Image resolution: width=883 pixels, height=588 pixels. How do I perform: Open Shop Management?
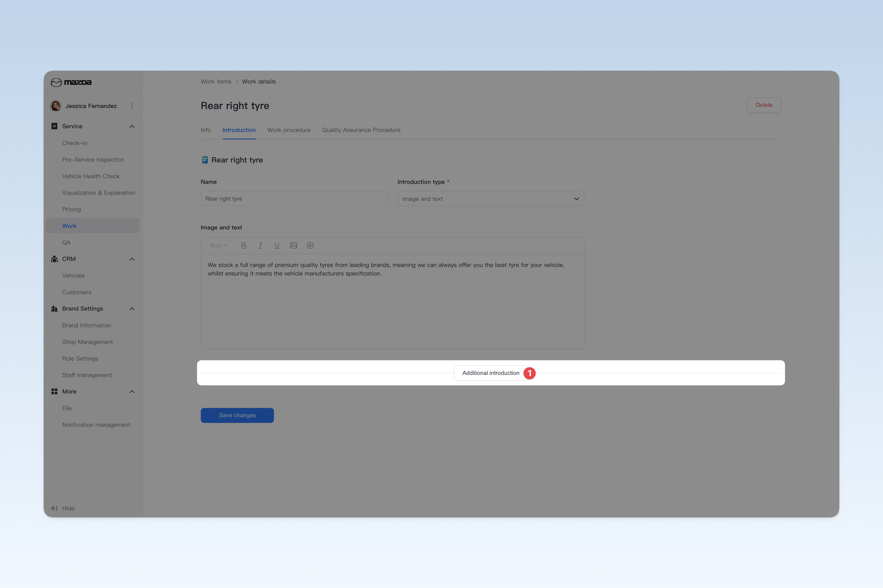point(88,342)
